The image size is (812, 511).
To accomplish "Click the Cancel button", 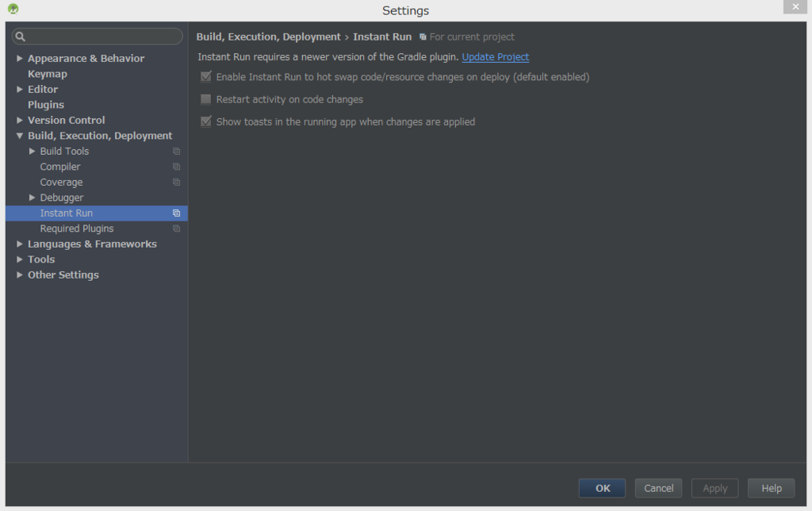I will pos(658,488).
